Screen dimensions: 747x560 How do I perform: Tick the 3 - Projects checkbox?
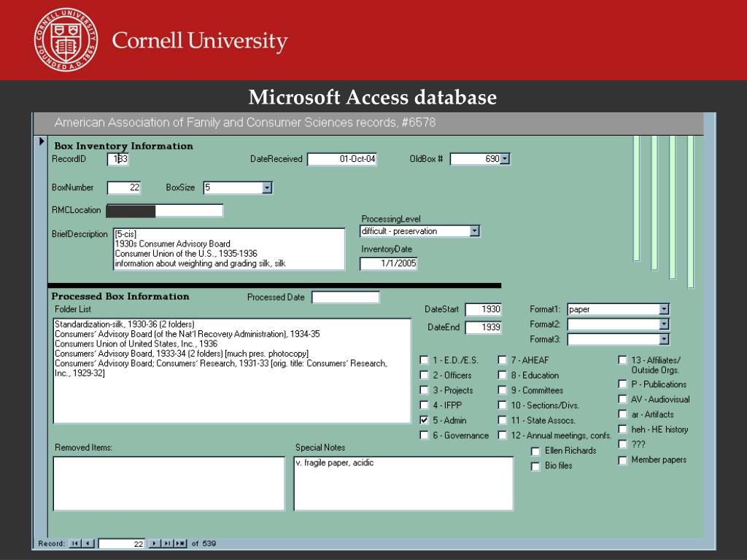(424, 390)
